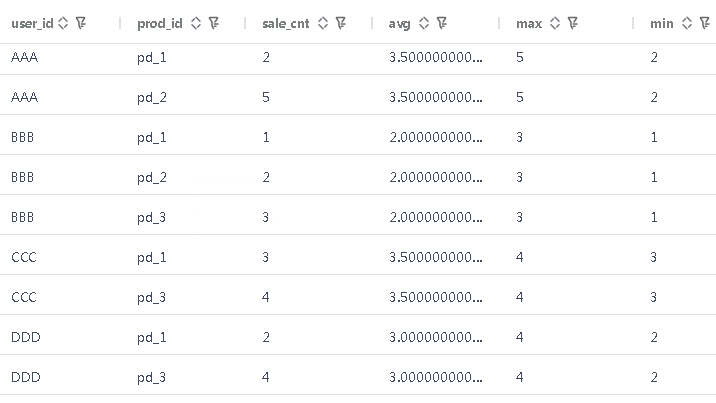Sort rows by sale_cnt
This screenshot has width=716, height=403.
325,23
